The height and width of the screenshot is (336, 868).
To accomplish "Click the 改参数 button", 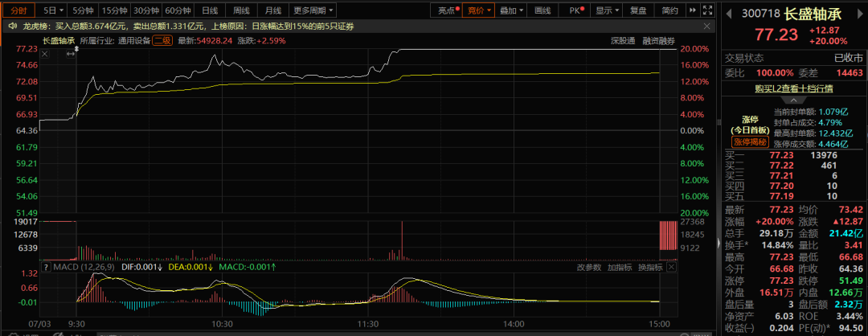I will 589,268.
